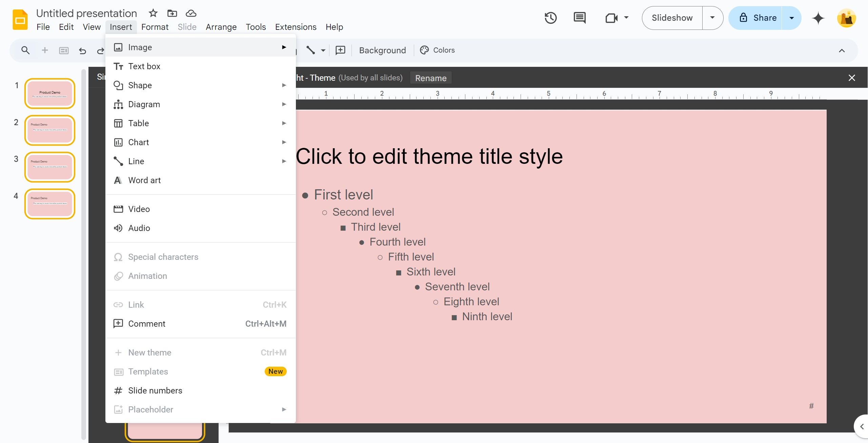Click the Background button
Screen dimensions: 868x443
pyautogui.click(x=382, y=50)
